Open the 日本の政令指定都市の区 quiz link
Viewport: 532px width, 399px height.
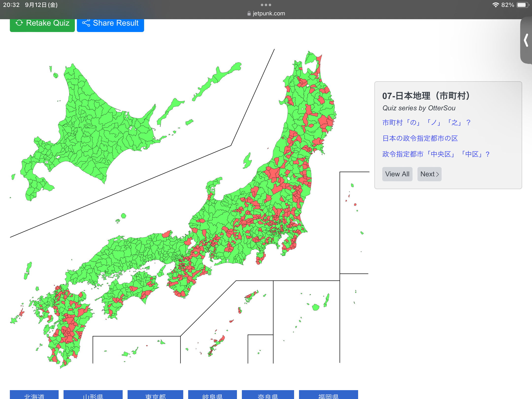420,138
